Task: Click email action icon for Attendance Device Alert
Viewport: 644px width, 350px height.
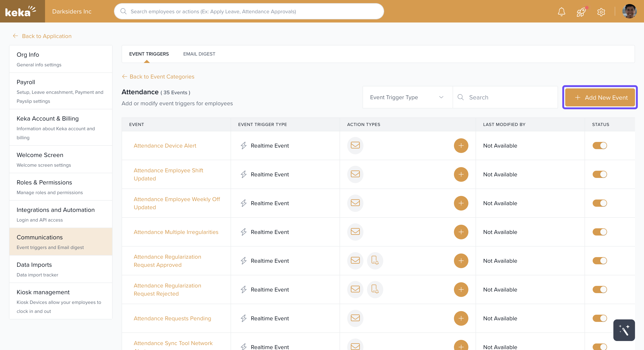Action: pos(355,145)
